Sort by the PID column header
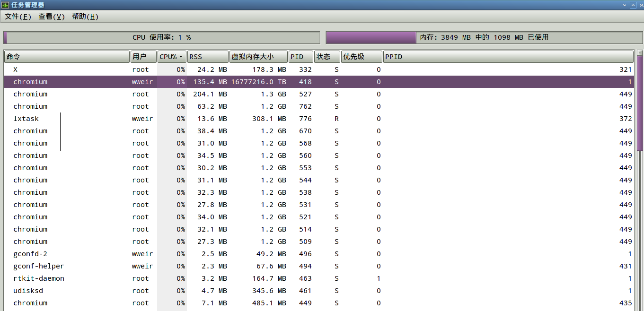 tap(301, 57)
